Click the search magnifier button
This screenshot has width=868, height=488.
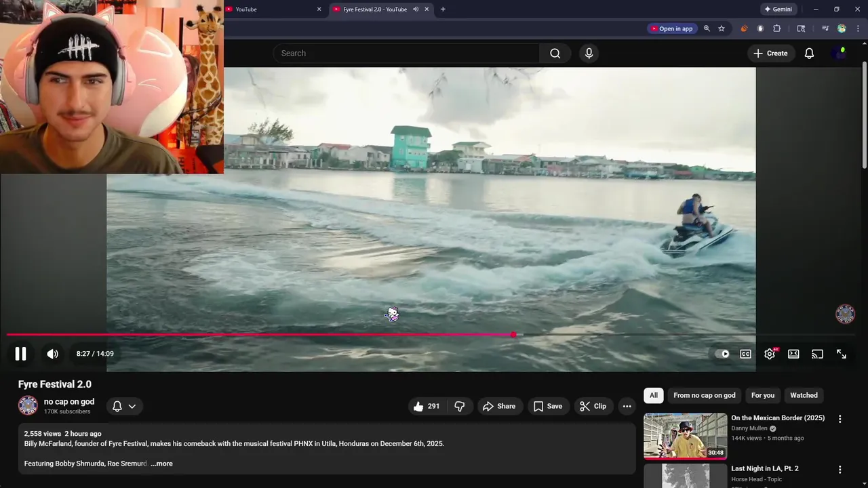555,54
